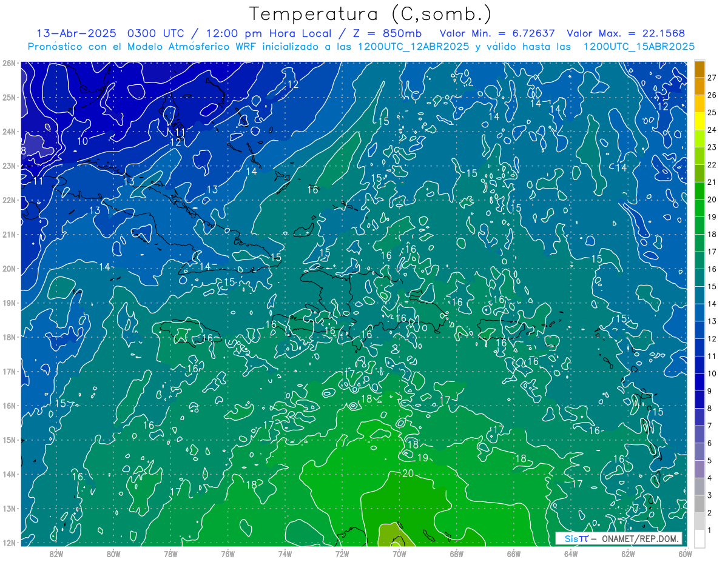728x562 pixels.
Task: Click the '0300 UTC' time text
Action: tap(157, 33)
